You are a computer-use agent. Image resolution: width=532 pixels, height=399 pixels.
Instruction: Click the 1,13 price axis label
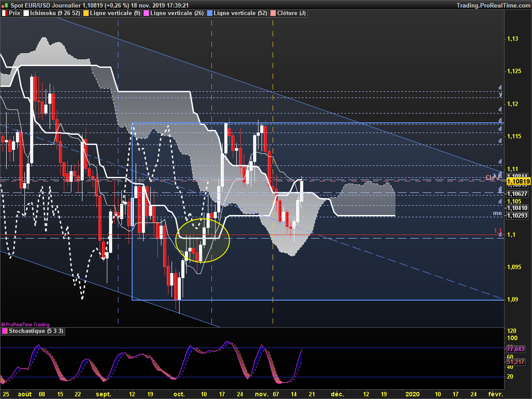512,39
